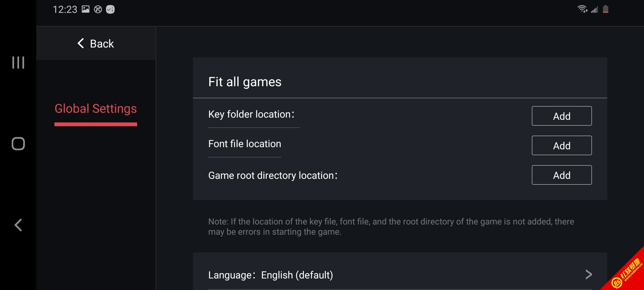Viewport: 644px width, 290px height.
Task: Add a Key folder location
Action: pos(562,116)
